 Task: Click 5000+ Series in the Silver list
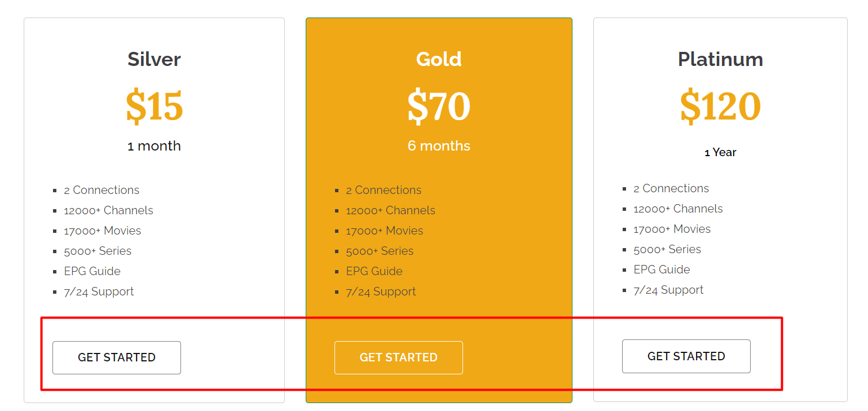click(x=98, y=251)
